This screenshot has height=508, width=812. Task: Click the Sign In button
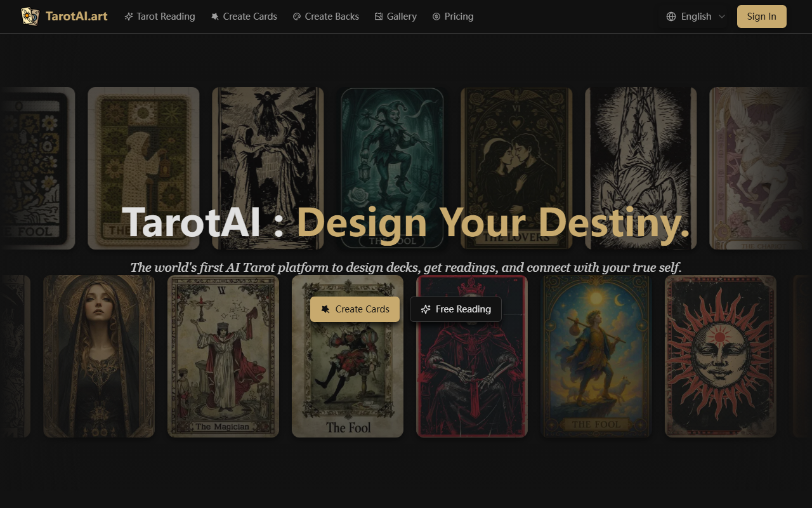pyautogui.click(x=761, y=17)
